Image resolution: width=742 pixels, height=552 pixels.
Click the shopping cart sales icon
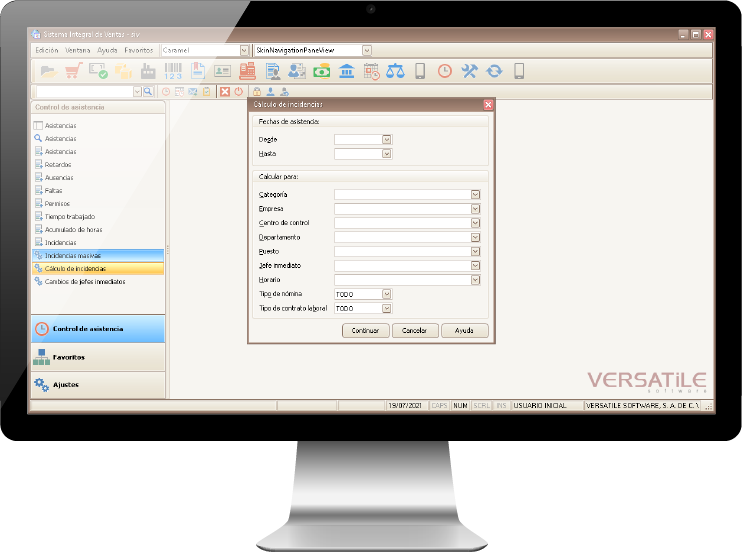pos(73,71)
